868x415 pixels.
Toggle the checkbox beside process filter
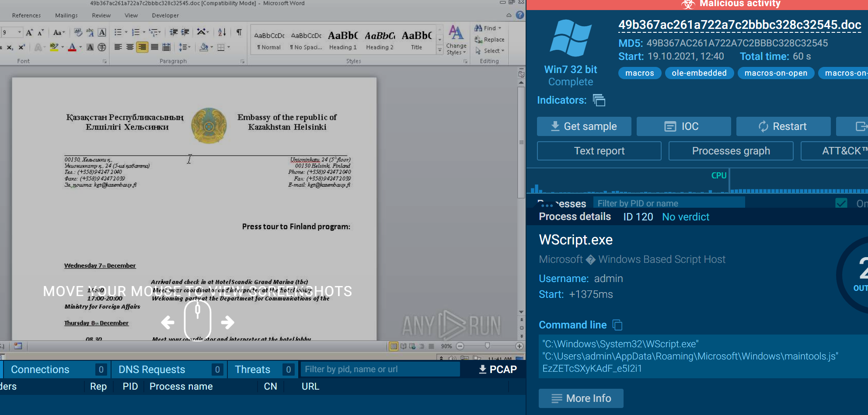pos(841,203)
